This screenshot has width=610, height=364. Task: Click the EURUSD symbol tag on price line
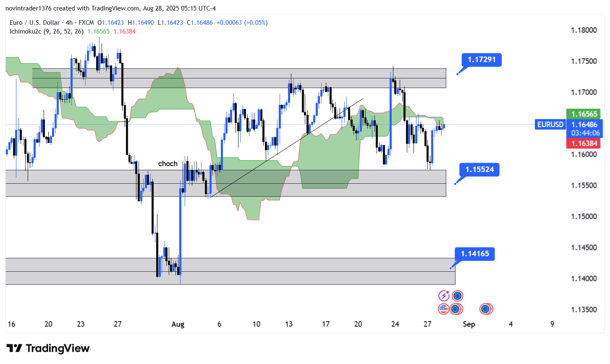[550, 125]
